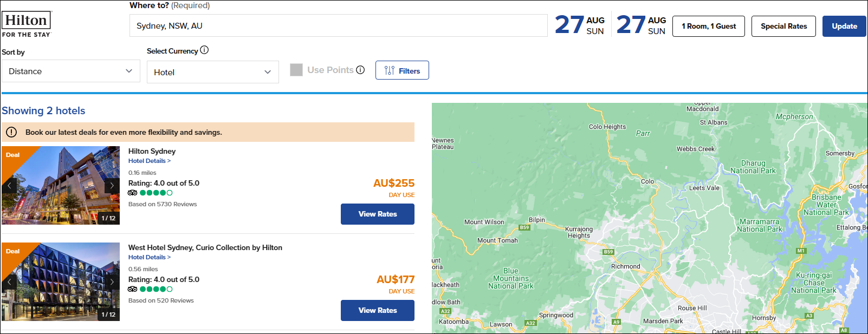Open the check-out date 27 Aug
Viewport: 868px width, 334px height.
coord(642,25)
